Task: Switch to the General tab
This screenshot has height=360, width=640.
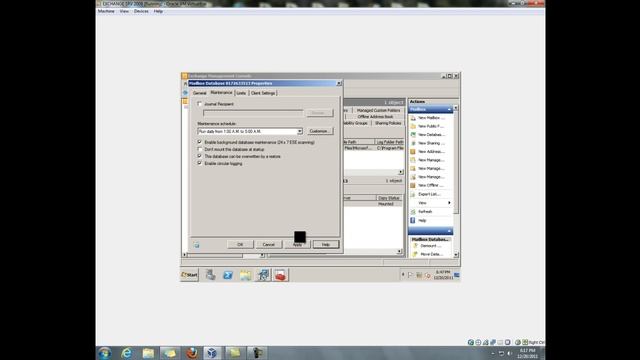Action: (x=200, y=93)
